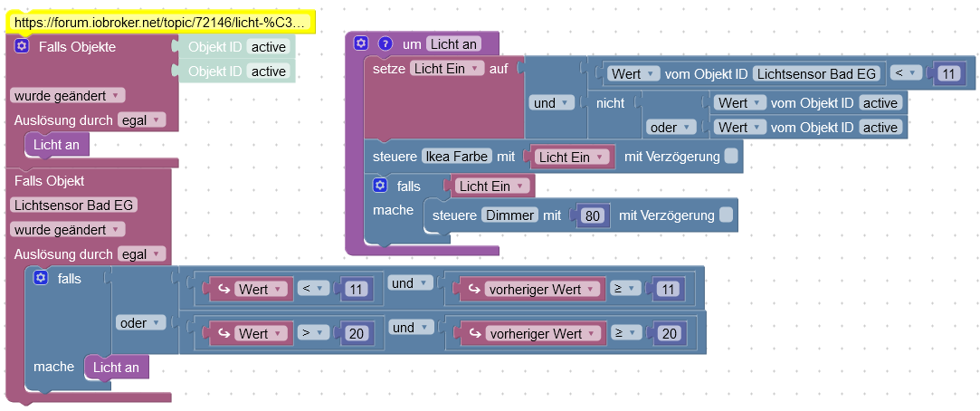Edit function name field 'Licht an' after 'um'
Screen dimensions: 980x411
[453, 43]
